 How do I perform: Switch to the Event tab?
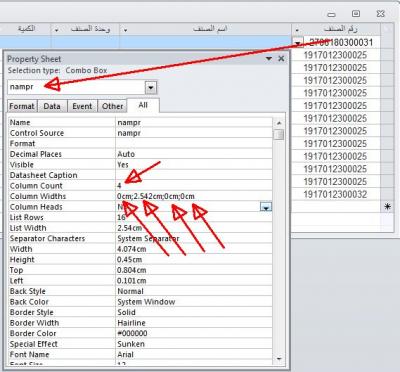click(x=82, y=106)
